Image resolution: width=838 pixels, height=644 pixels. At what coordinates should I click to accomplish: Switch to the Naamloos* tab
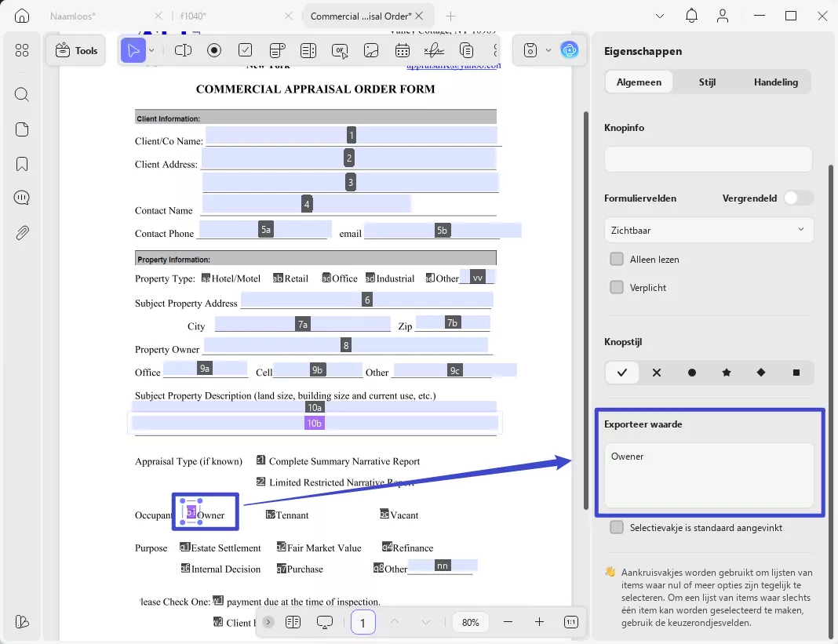(73, 16)
